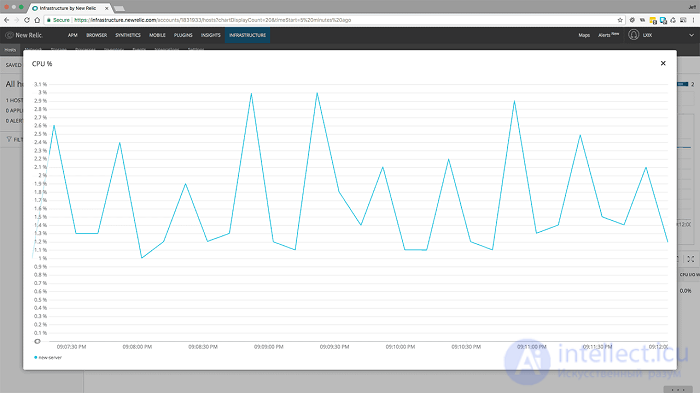Click the cast extension icon in toolbar
Image resolution: width=700 pixels, height=393 pixels.
(683, 20)
